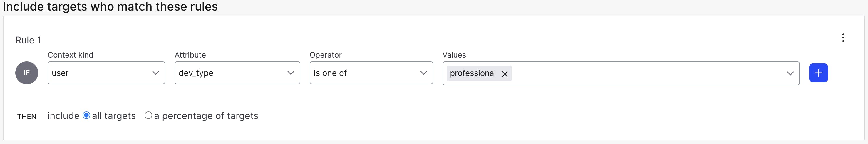Image resolution: width=868 pixels, height=144 pixels.
Task: Click the chevron arrow in Context kind box
Action: 155,73
